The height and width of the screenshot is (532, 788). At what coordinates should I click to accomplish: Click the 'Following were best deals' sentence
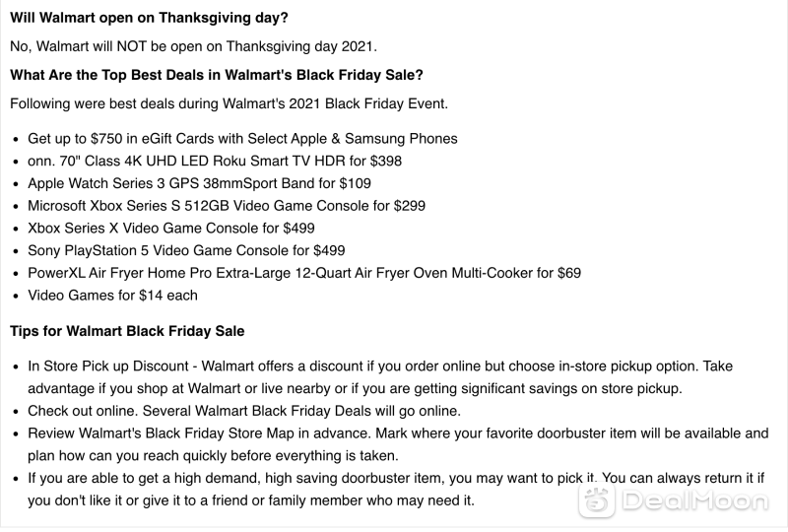tap(229, 103)
